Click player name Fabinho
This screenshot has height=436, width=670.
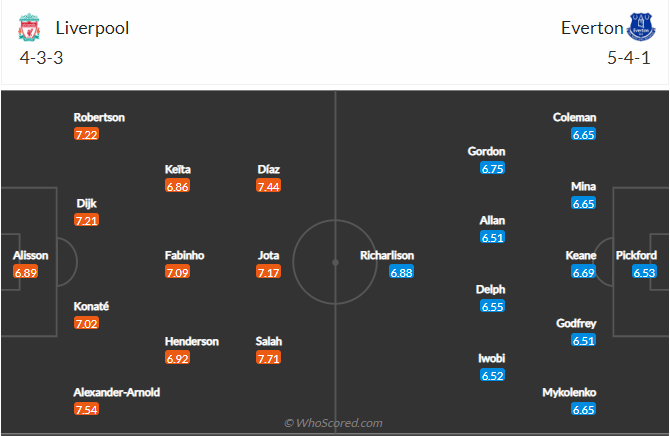coord(185,255)
